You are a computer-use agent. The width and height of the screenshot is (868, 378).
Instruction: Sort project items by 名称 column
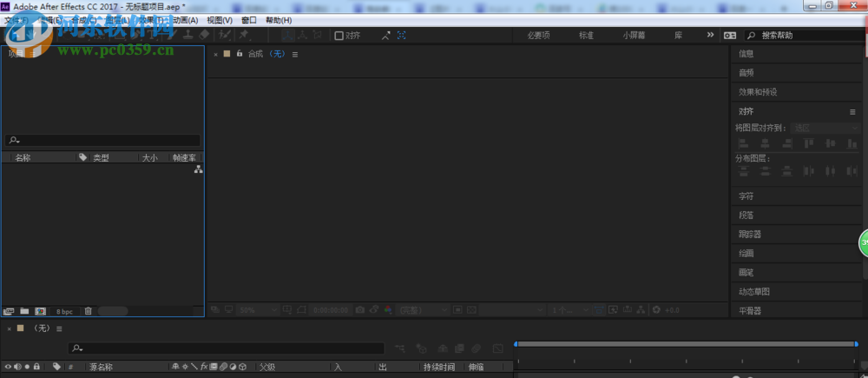pos(23,158)
